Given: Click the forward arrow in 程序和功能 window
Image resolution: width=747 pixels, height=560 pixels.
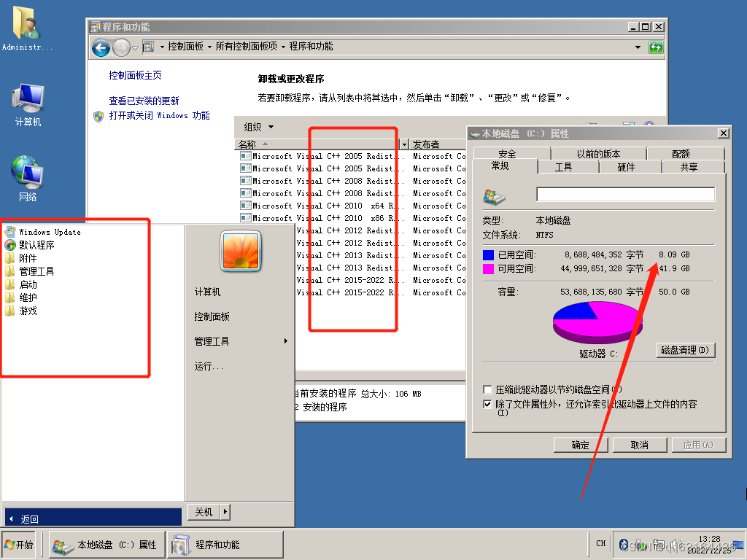Looking at the screenshot, I should click(122, 47).
